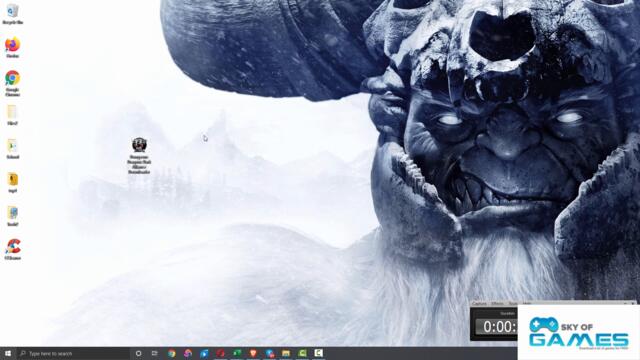The height and width of the screenshot is (360, 640).
Task: Open the Recycle Bin desktop icon
Action: (12, 14)
